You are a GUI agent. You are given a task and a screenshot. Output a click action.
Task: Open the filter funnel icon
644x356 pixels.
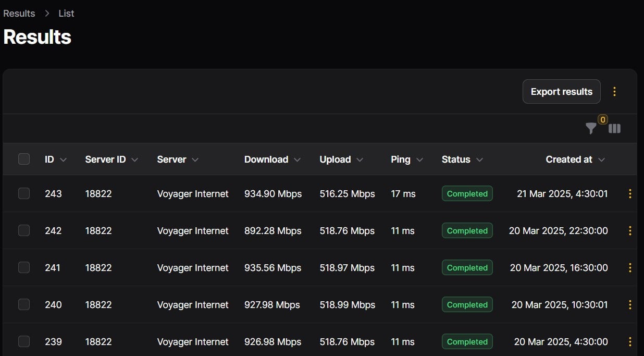tap(591, 128)
